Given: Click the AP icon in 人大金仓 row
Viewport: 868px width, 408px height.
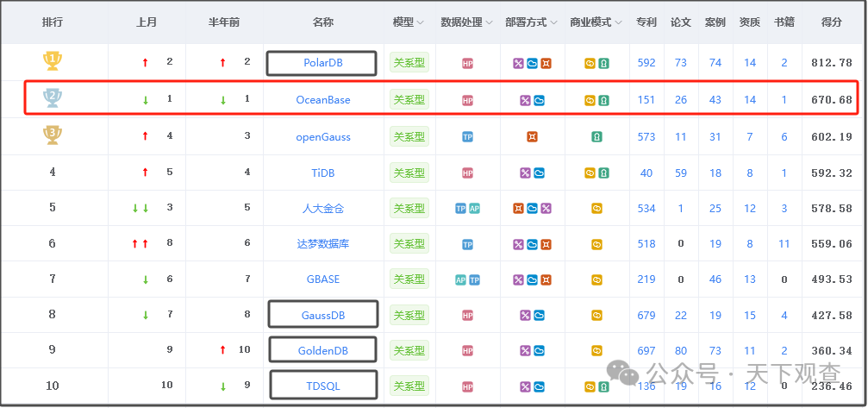Looking at the screenshot, I should [474, 209].
